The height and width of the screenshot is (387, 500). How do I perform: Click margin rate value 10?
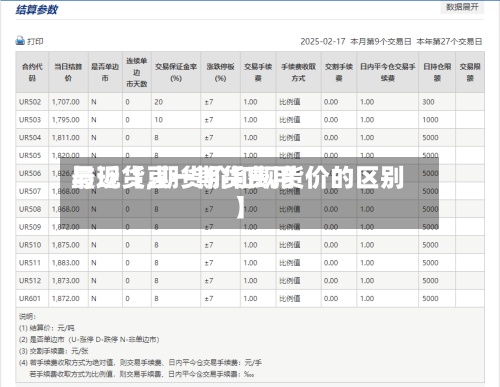click(x=159, y=120)
